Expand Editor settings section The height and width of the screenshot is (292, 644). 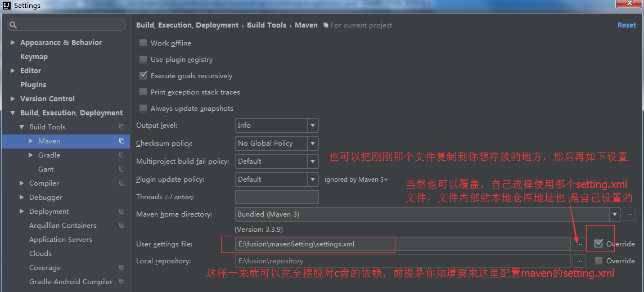(12, 71)
